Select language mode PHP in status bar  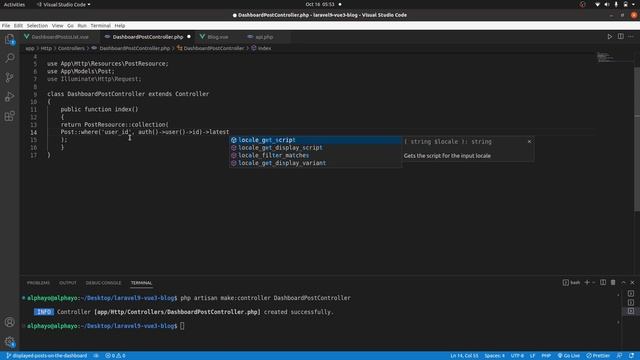click(546, 356)
